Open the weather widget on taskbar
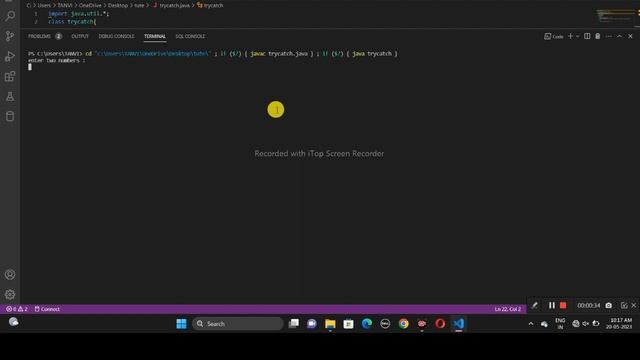640x360 pixels. [x=13, y=322]
